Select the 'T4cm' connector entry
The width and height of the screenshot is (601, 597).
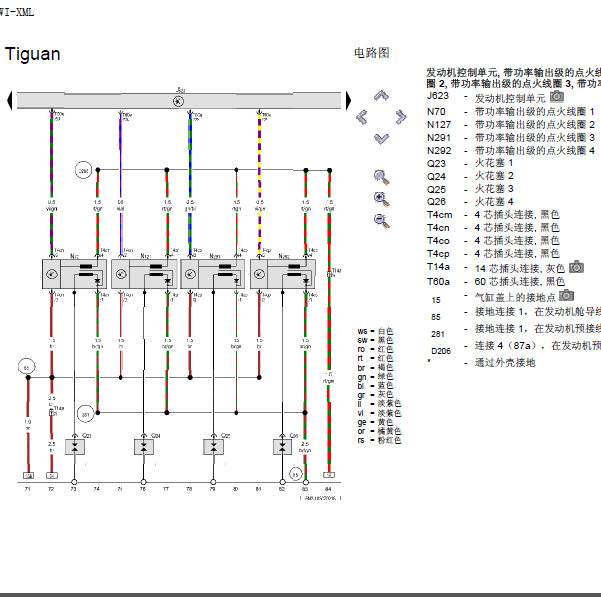click(493, 215)
